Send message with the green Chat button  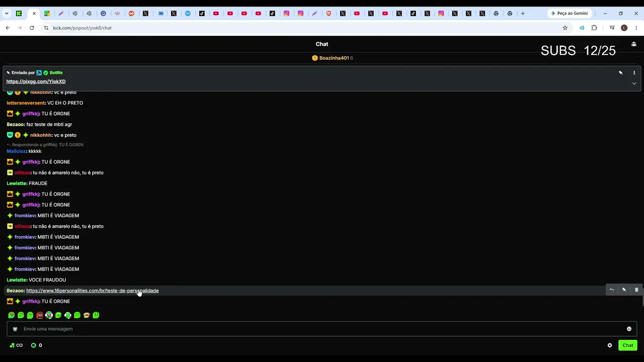tap(628, 345)
